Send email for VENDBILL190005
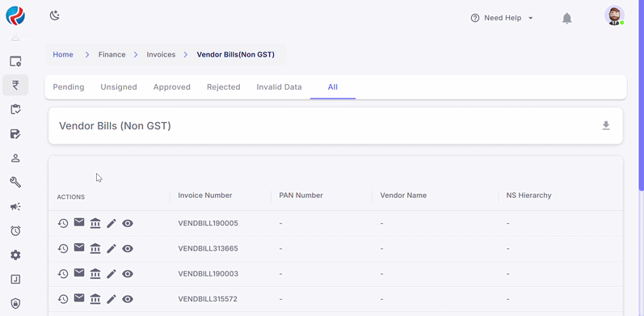Screen dimensions: 644x316 coord(79,222)
